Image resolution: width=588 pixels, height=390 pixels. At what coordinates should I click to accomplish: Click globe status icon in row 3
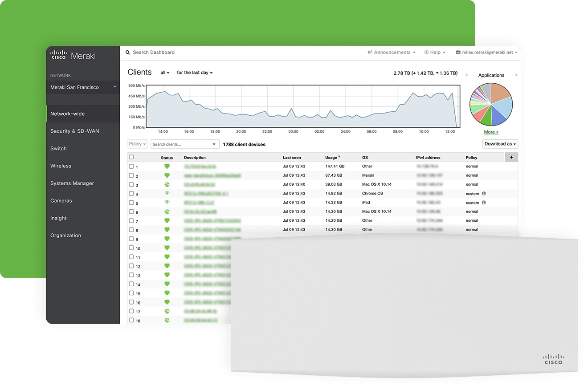(167, 184)
